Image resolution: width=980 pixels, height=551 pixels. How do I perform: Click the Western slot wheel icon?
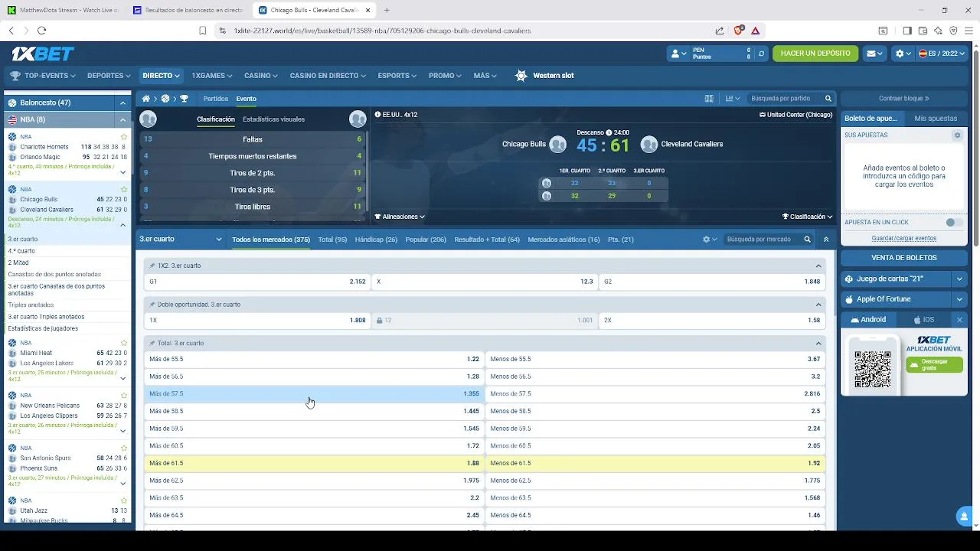pos(521,76)
